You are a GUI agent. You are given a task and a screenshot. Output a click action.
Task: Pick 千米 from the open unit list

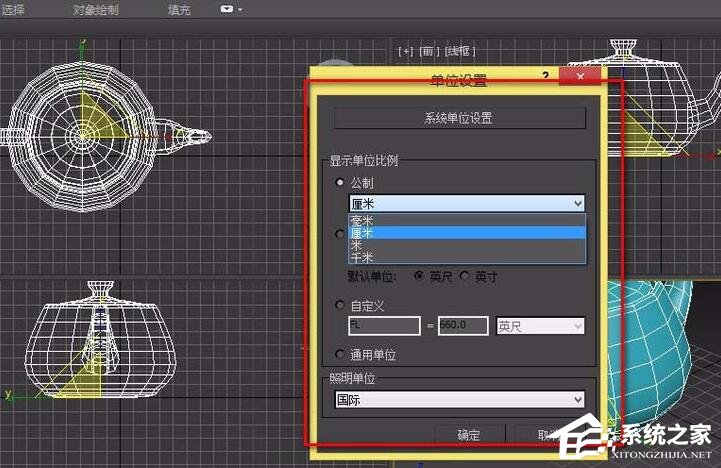(361, 257)
